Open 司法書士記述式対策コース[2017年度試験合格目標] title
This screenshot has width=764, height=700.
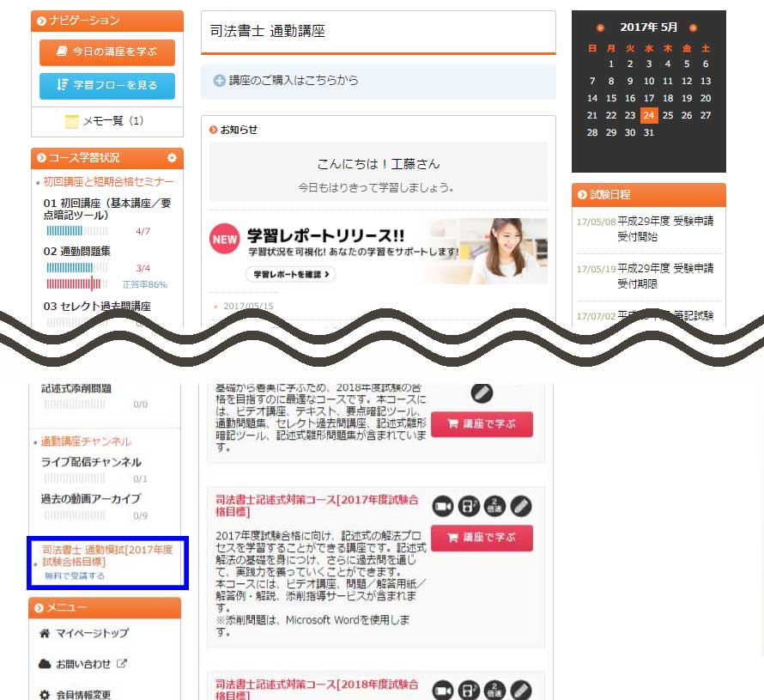pos(317,506)
